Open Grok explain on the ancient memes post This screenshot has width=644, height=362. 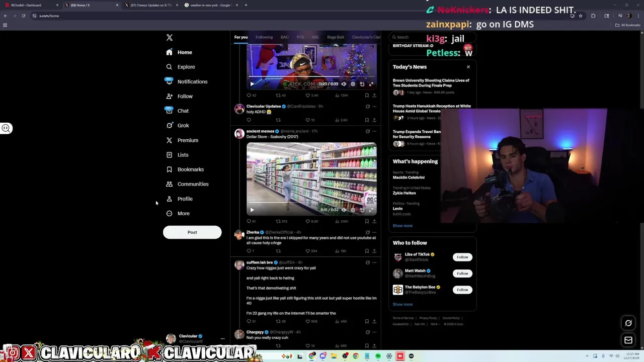[x=367, y=131]
